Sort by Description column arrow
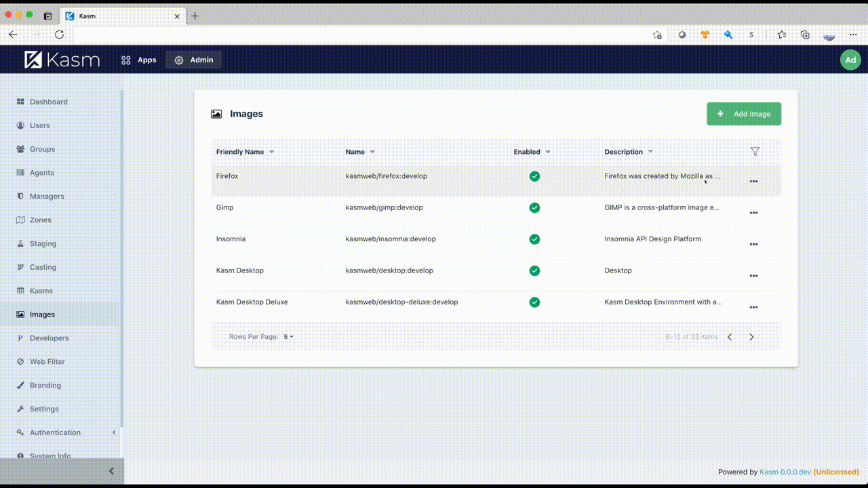This screenshot has height=488, width=868. click(650, 152)
